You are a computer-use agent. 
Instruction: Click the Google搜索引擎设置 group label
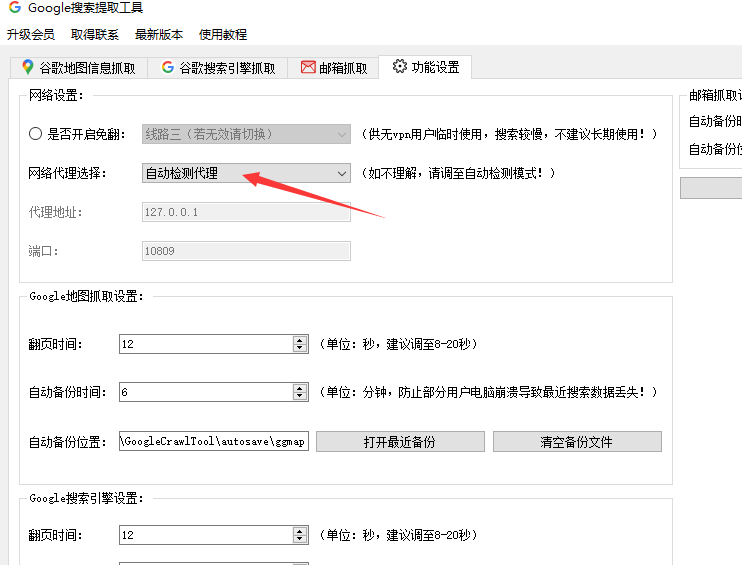click(86, 498)
